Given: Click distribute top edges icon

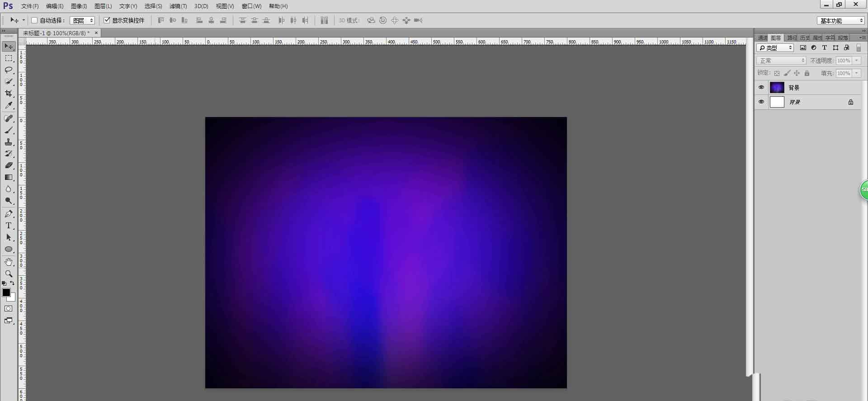Looking at the screenshot, I should pyautogui.click(x=242, y=20).
